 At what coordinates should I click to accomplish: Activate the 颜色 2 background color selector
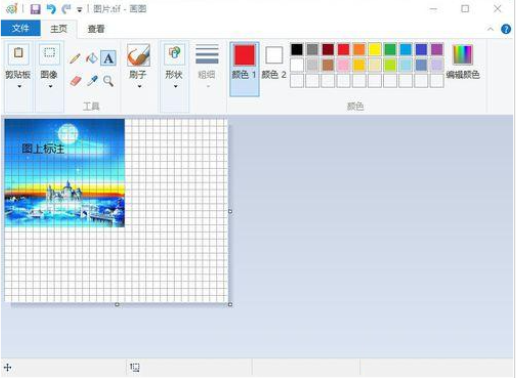tap(274, 63)
